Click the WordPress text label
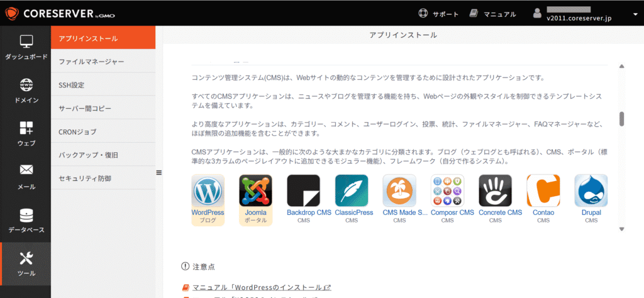 [208, 212]
